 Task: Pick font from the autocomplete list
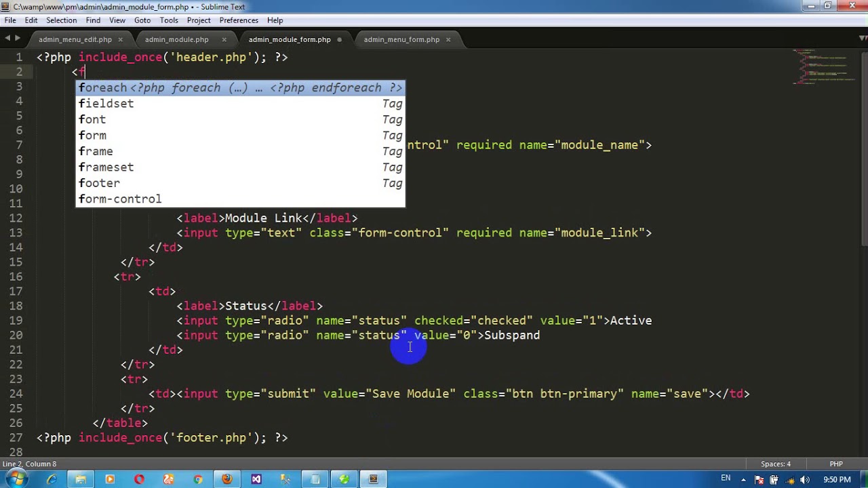click(x=240, y=119)
